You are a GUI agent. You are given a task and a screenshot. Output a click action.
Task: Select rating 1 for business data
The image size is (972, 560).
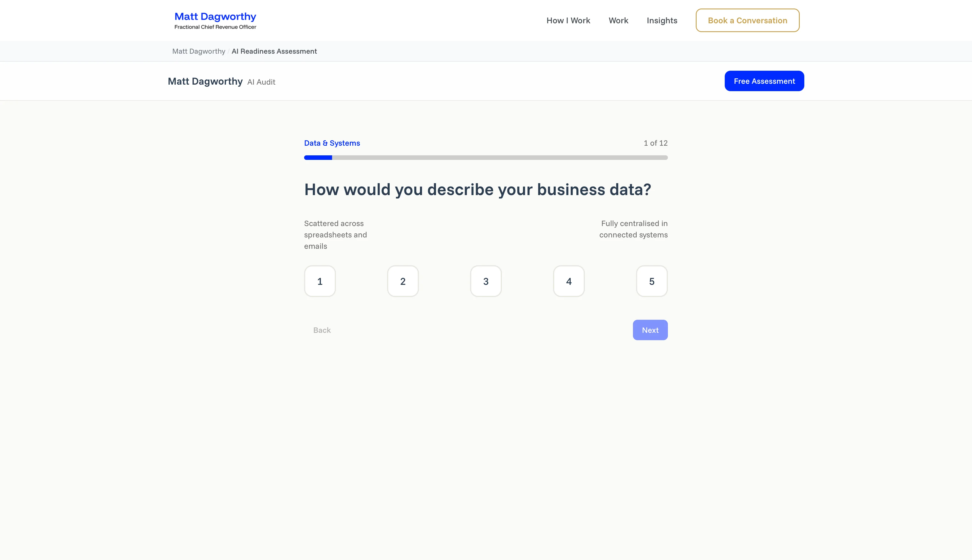click(320, 281)
